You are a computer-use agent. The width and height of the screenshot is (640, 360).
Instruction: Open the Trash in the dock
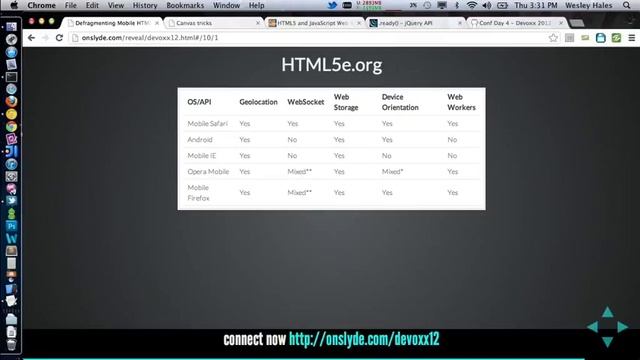[x=11, y=345]
